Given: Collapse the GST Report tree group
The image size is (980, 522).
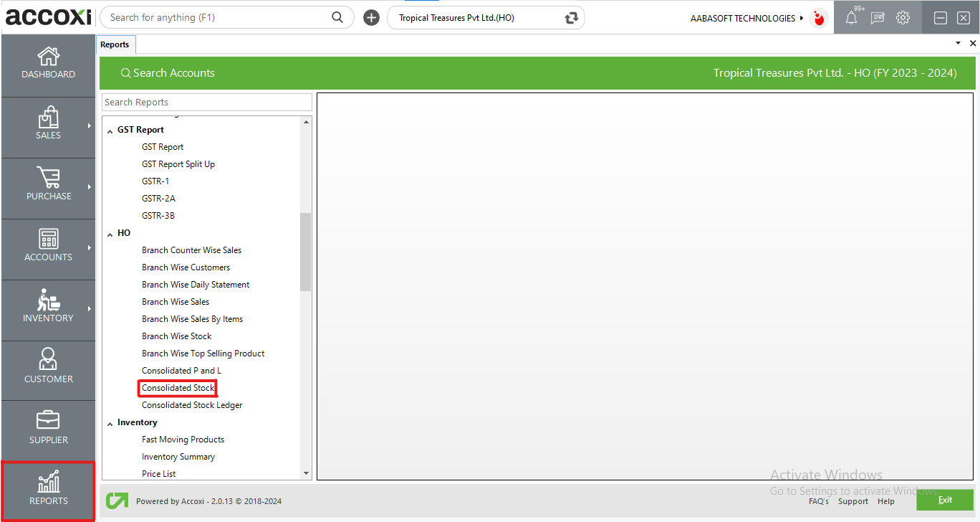Looking at the screenshot, I should click(110, 130).
